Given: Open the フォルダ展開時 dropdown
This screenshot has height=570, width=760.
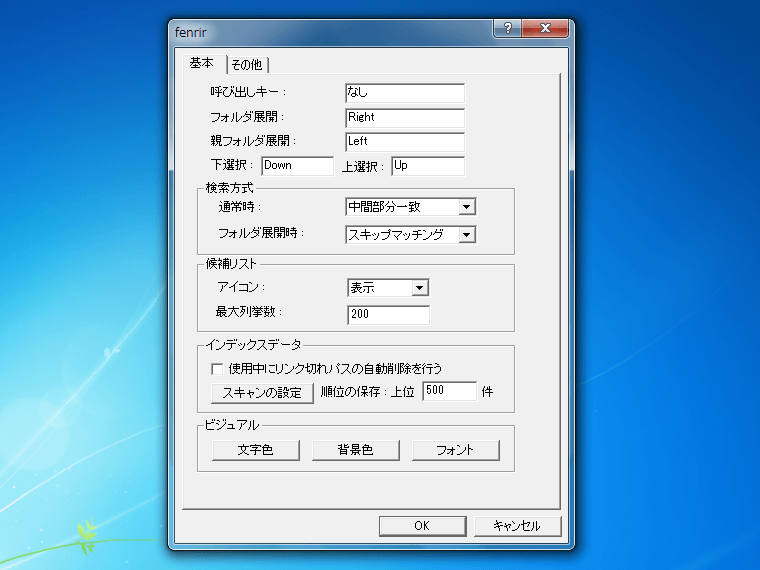Looking at the screenshot, I should tap(411, 235).
